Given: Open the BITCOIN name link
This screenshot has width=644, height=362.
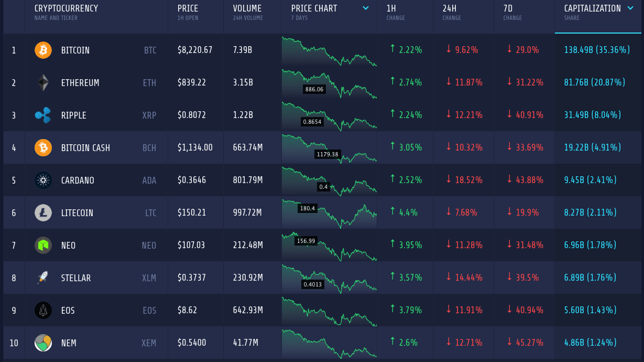Looking at the screenshot, I should coord(75,50).
